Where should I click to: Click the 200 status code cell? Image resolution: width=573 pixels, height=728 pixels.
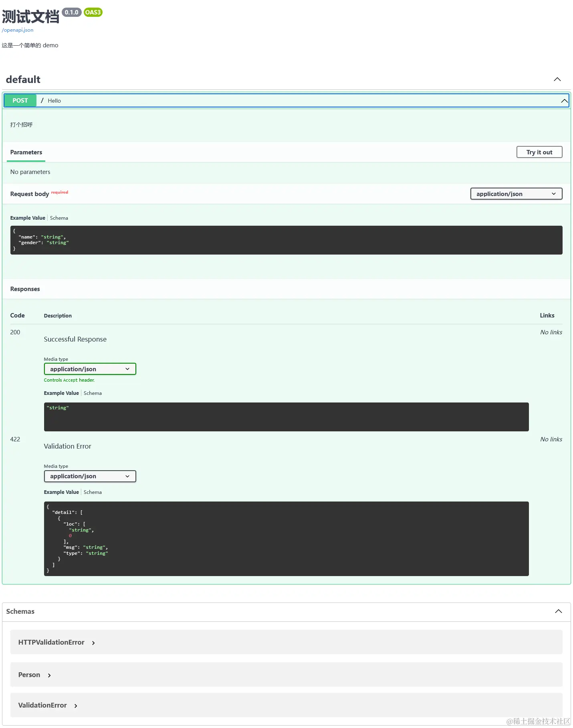[x=15, y=332]
